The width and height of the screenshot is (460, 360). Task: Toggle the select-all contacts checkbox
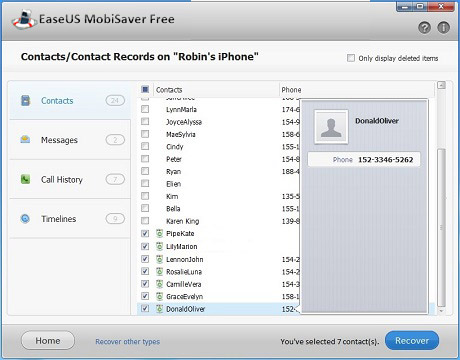coord(145,89)
